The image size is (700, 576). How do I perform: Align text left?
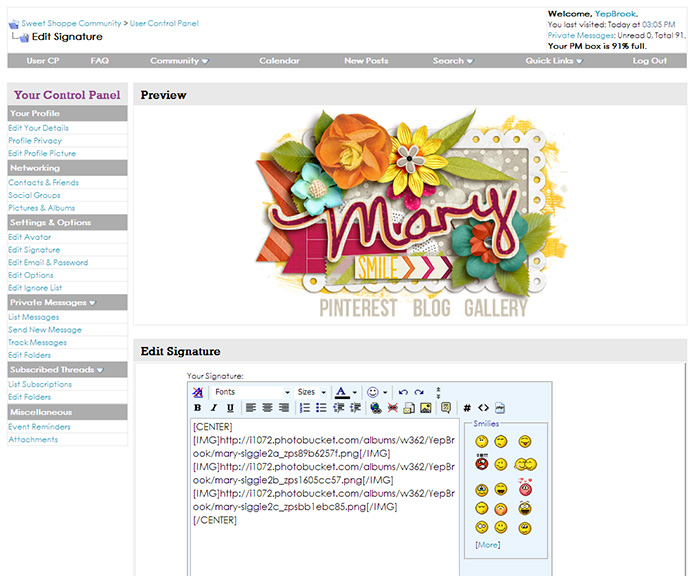[251, 408]
